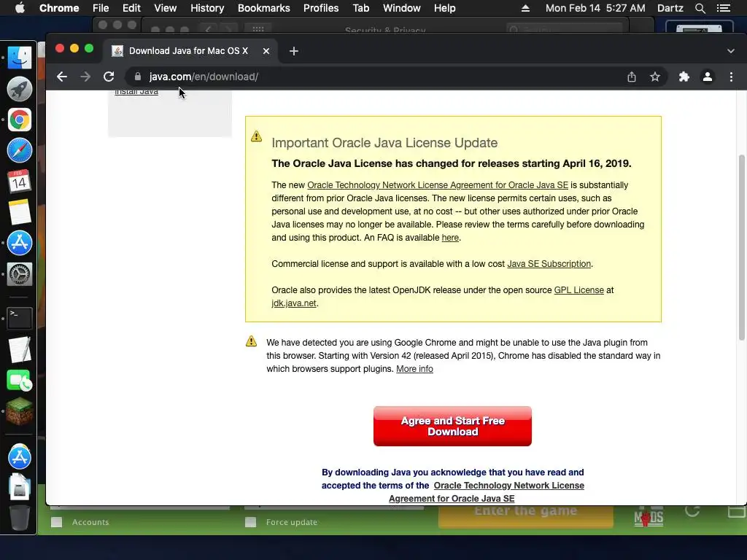The image size is (747, 560).
Task: Close the Download Java tab
Action: [x=266, y=51]
